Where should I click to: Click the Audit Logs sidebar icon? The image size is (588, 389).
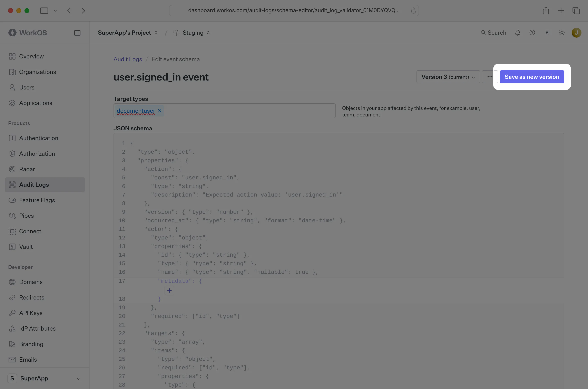tap(12, 184)
